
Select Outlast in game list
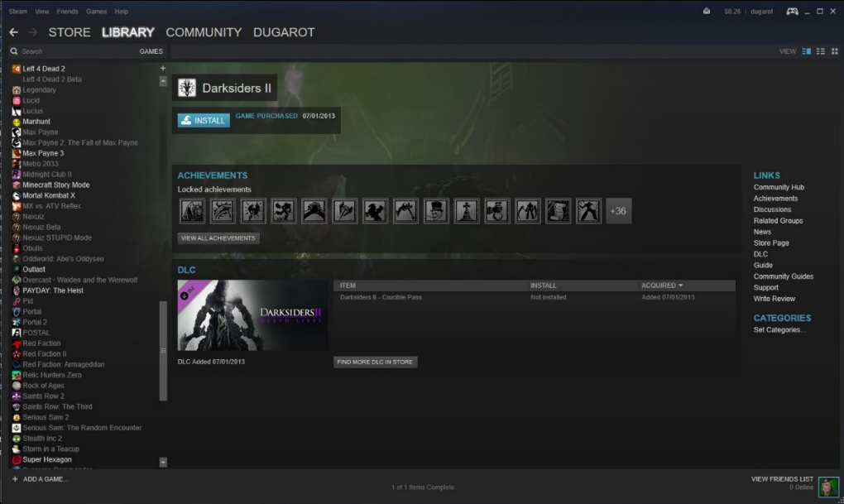[x=34, y=269]
